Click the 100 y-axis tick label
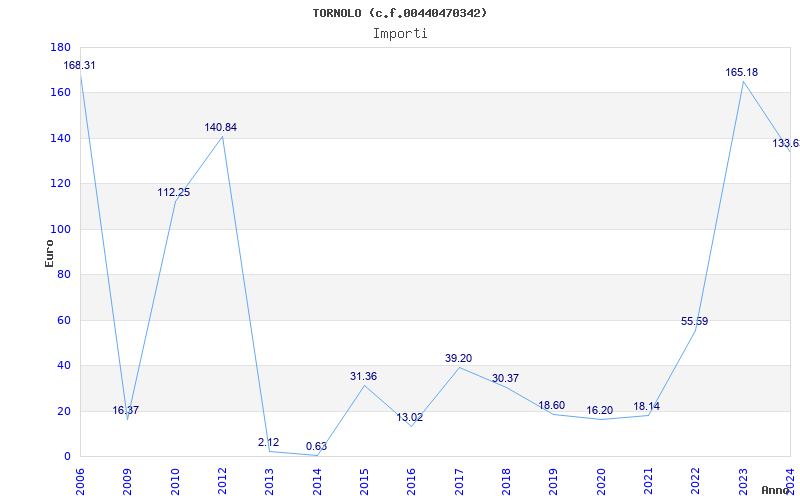Screen dimensions: 800x500 (x=60, y=229)
